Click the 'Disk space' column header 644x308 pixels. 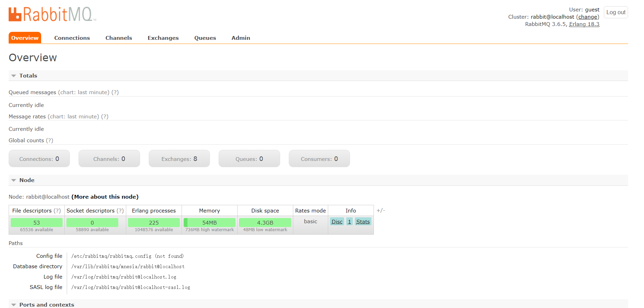pos(265,210)
